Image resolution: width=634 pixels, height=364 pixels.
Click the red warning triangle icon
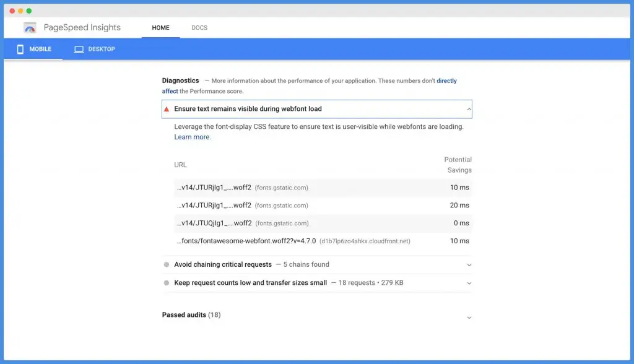167,109
